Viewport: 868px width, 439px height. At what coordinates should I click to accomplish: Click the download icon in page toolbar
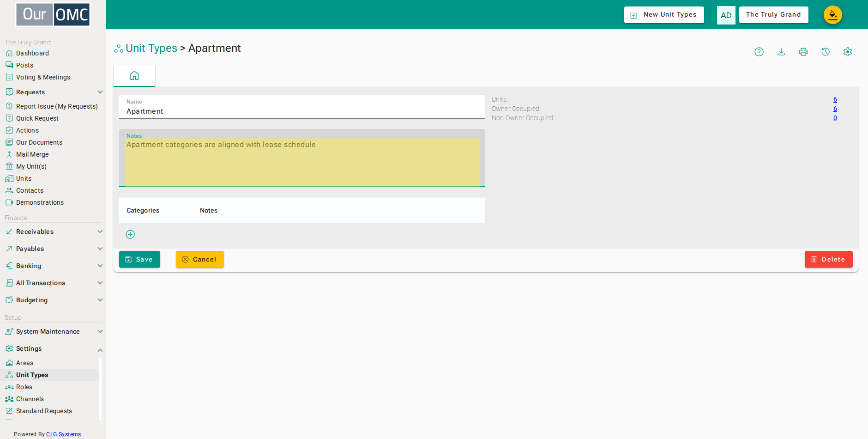point(781,52)
